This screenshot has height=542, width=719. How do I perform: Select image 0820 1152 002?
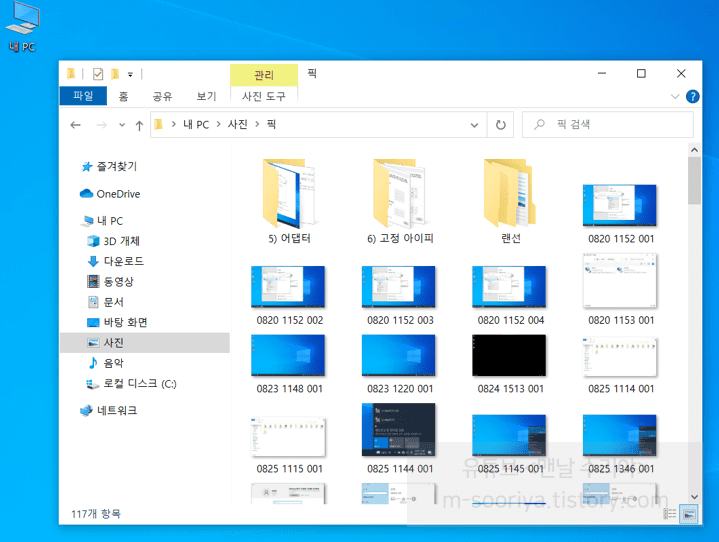coord(289,295)
